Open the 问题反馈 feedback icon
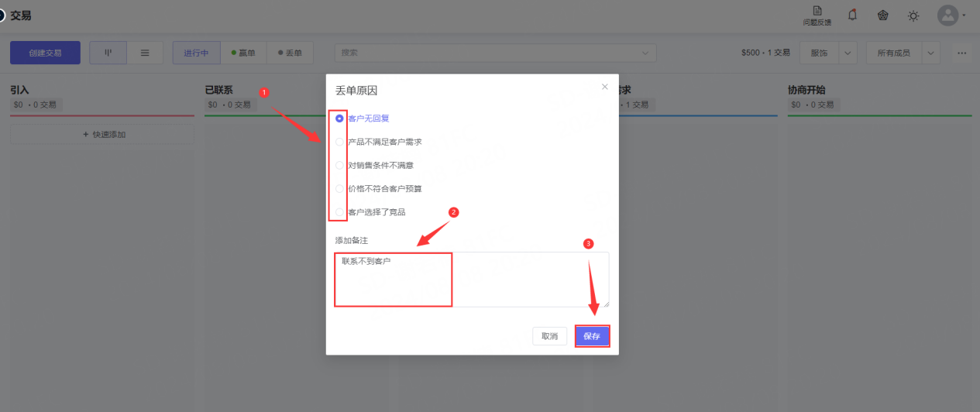The height and width of the screenshot is (412, 980). (x=817, y=15)
